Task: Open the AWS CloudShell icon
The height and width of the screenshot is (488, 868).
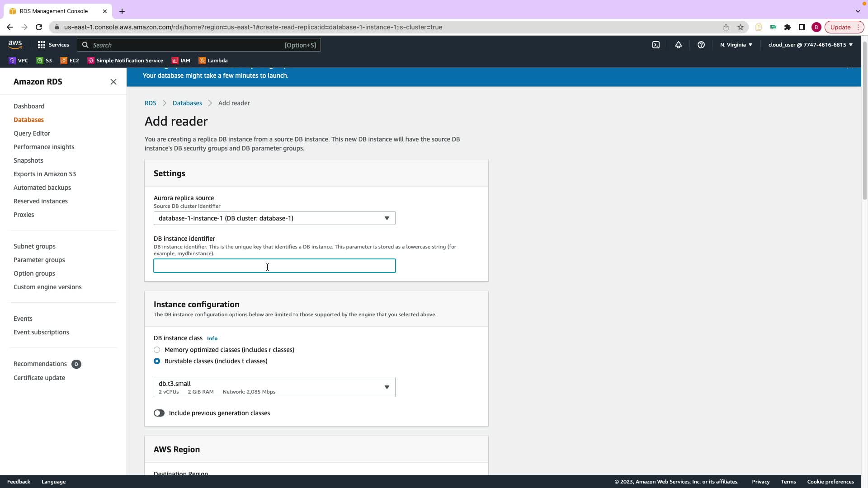Action: [656, 45]
